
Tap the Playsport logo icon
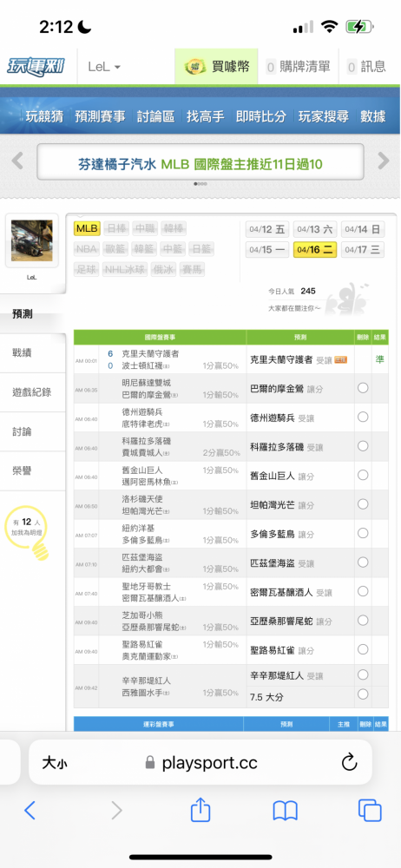[x=36, y=67]
